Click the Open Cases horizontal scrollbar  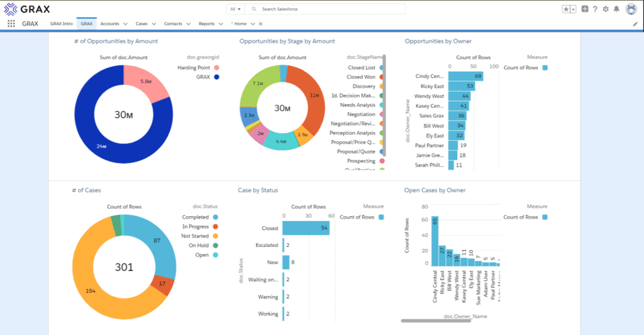(x=436, y=321)
